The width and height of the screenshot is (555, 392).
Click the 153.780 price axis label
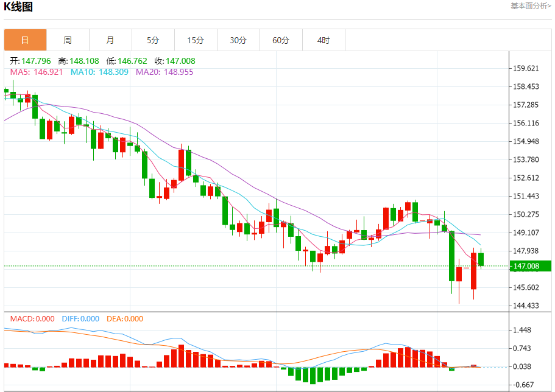tap(526, 159)
